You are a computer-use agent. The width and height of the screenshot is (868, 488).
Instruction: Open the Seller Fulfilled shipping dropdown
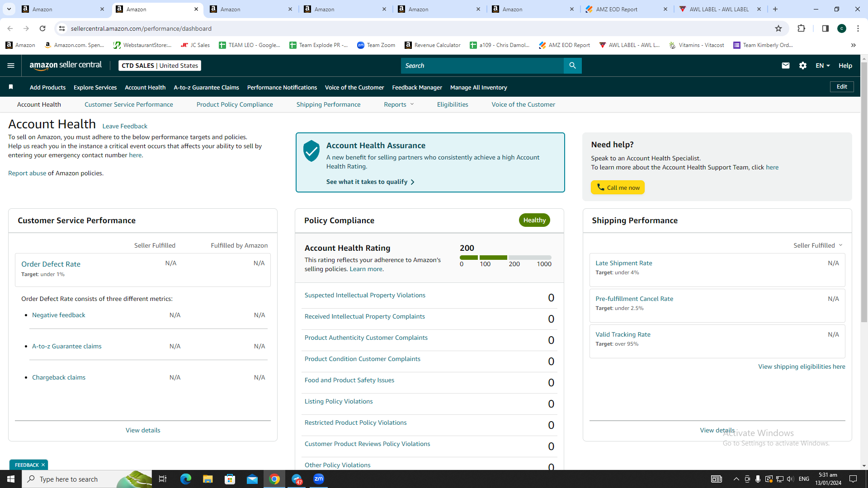pos(818,245)
